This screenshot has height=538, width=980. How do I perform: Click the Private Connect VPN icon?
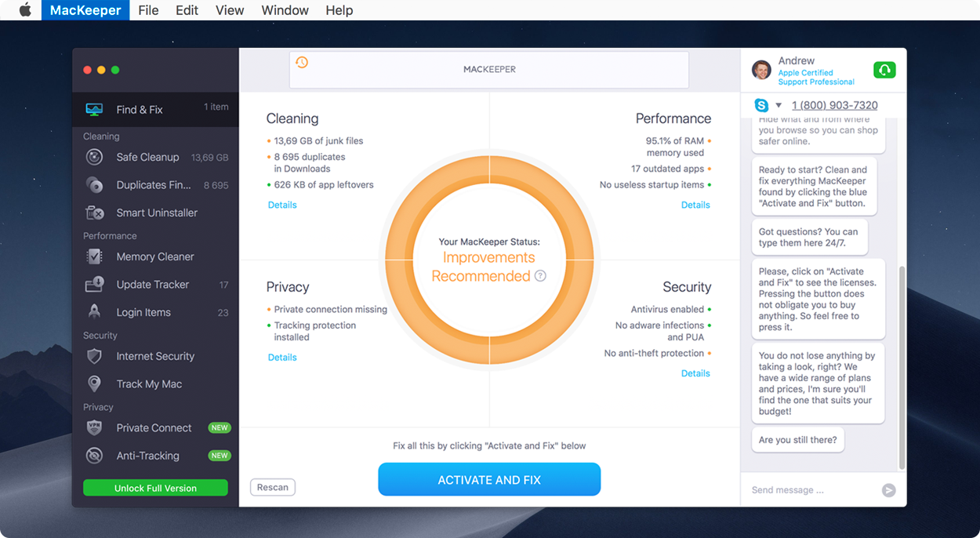94,427
